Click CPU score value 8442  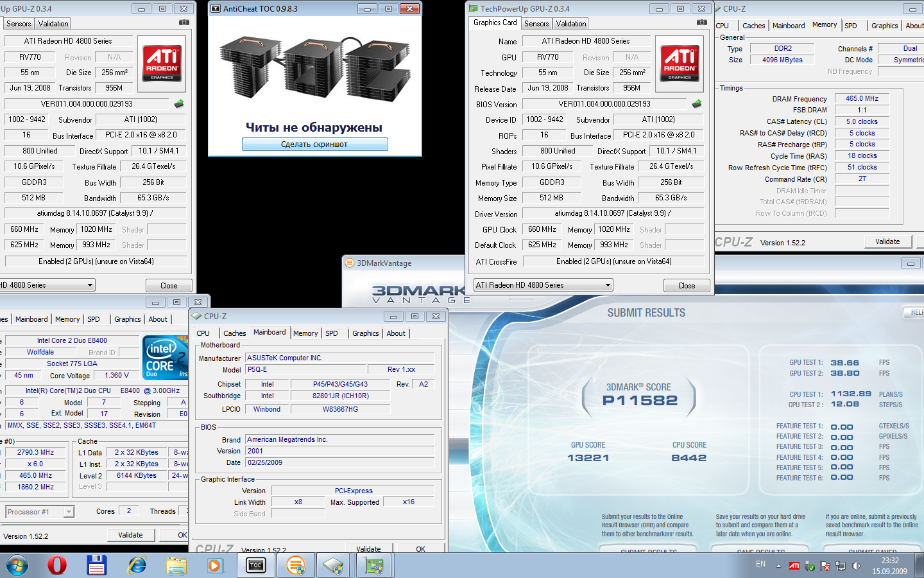point(689,458)
